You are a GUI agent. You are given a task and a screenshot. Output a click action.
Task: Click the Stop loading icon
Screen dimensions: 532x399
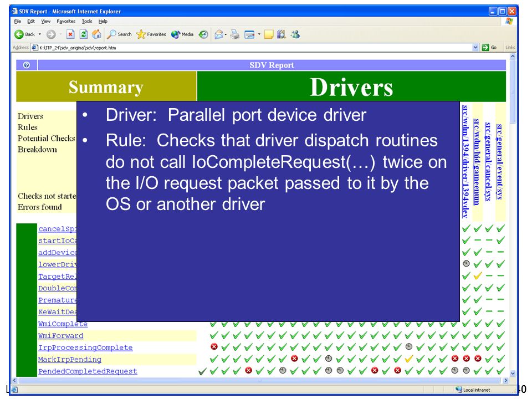(70, 34)
